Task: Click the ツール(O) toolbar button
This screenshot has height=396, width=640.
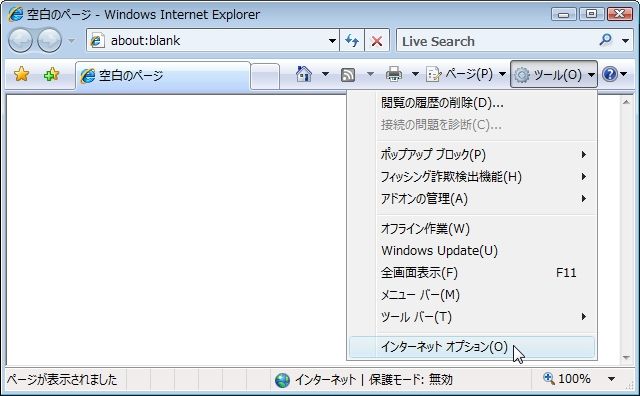Action: pos(553,74)
